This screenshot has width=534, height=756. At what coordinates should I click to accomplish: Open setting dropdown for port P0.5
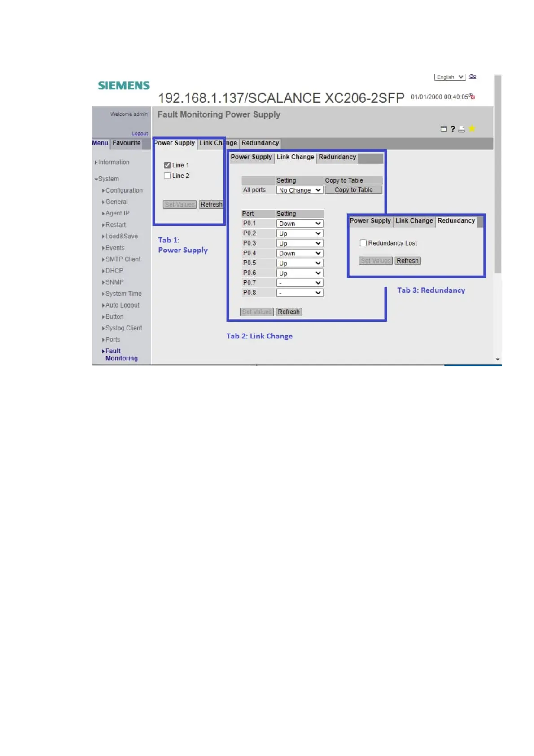click(x=299, y=263)
